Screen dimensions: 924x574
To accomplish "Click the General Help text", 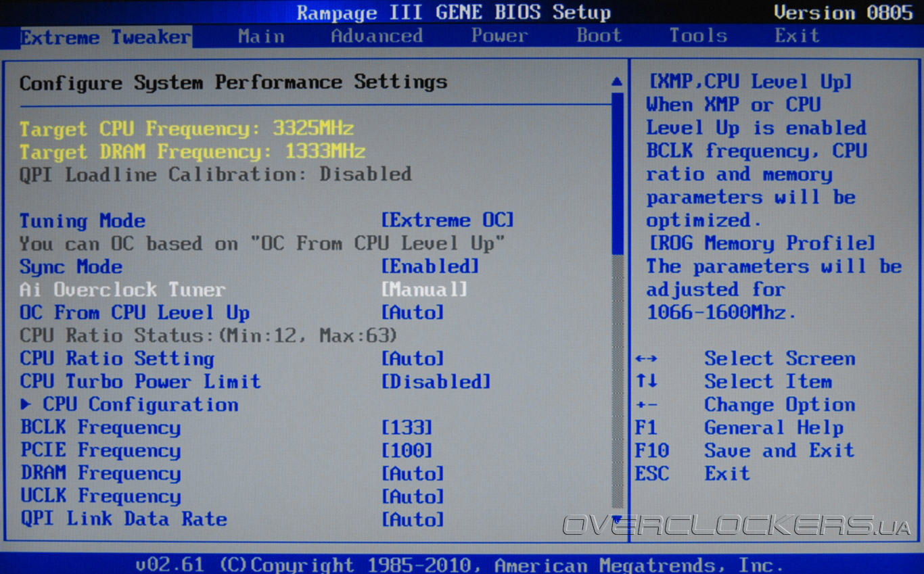I will tap(774, 427).
